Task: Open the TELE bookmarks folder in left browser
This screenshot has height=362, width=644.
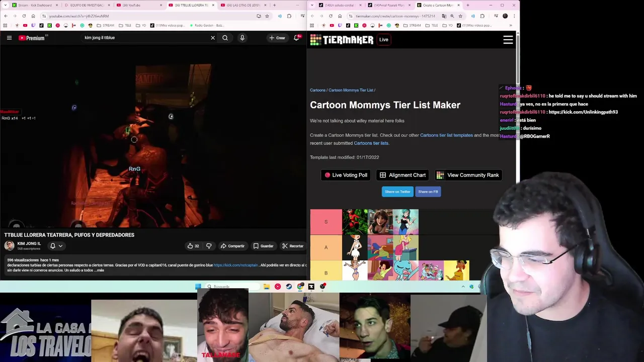Action: coord(126,25)
